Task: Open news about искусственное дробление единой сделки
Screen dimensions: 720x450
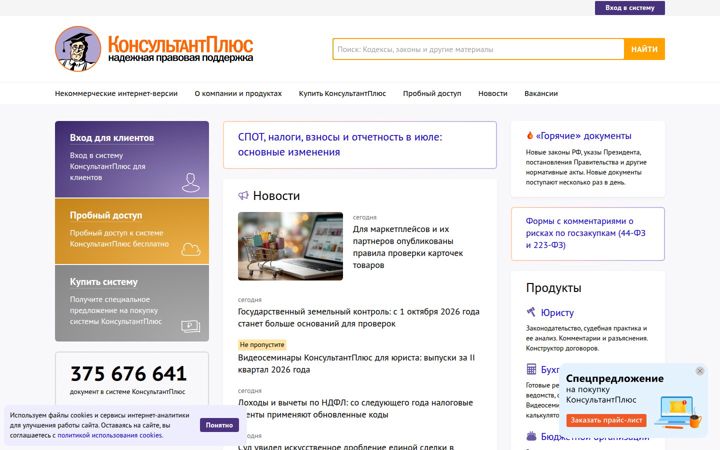Action: (346, 446)
